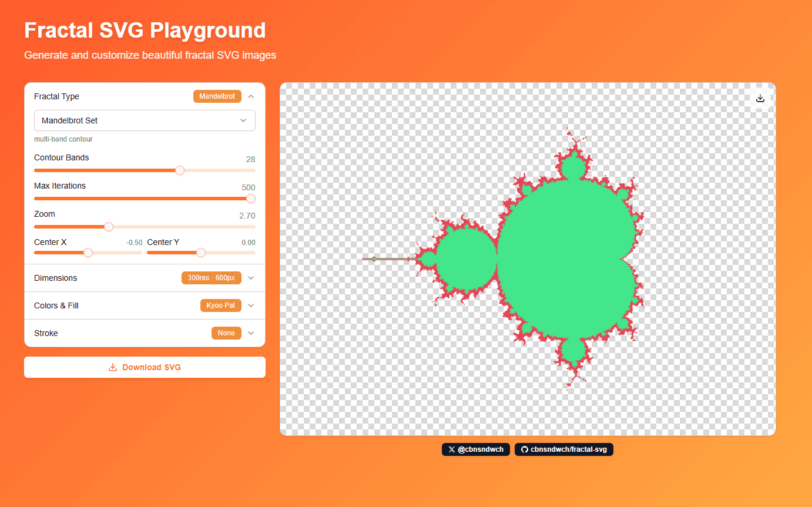Click the download icon above the fractal preview

tap(760, 98)
